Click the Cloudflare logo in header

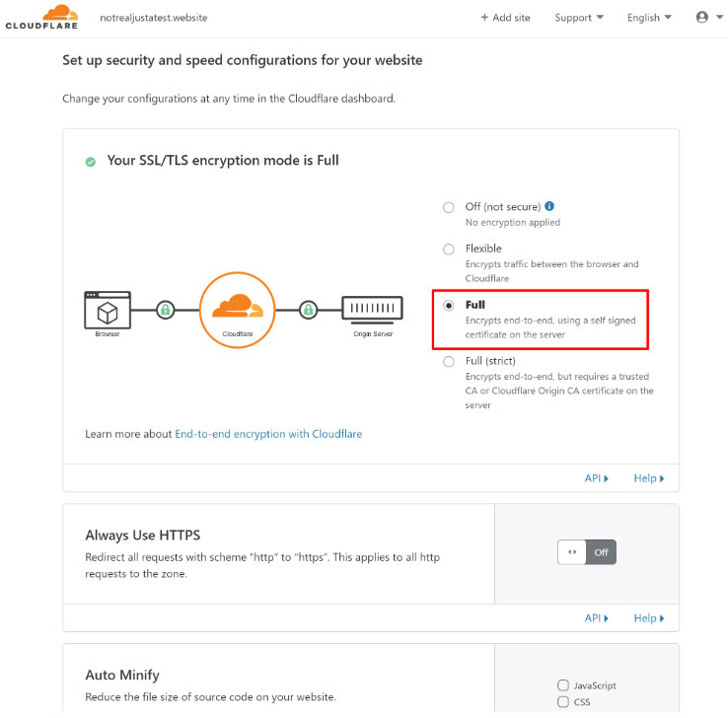coord(41,17)
